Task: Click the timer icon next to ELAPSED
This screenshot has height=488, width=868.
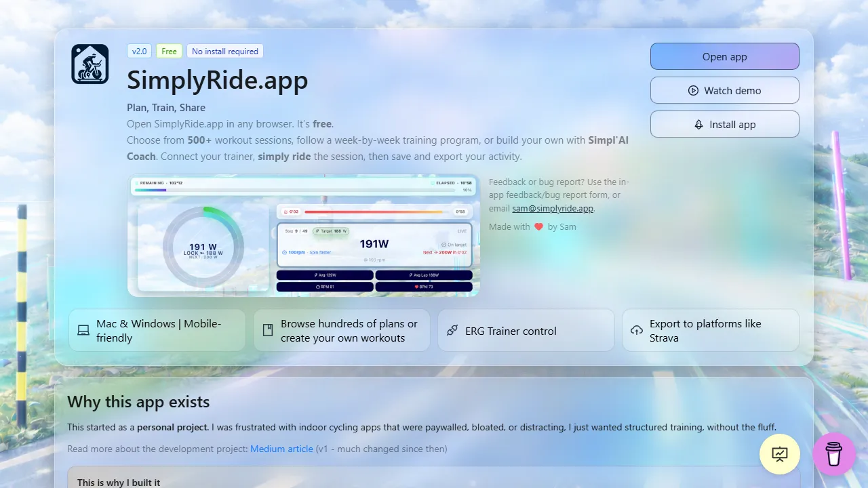Action: (431, 182)
